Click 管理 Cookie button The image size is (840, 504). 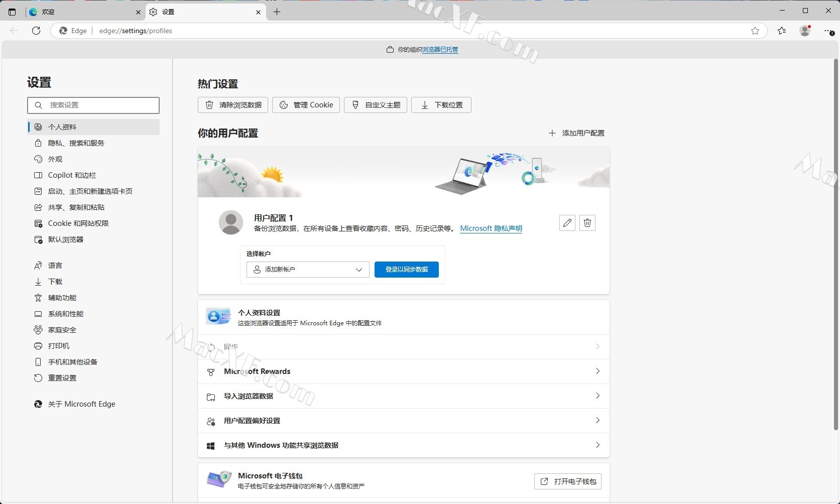click(306, 105)
